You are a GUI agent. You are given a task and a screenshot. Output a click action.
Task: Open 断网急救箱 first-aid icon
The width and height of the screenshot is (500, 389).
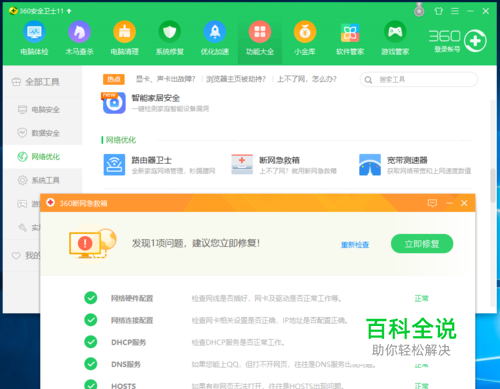[x=242, y=164]
